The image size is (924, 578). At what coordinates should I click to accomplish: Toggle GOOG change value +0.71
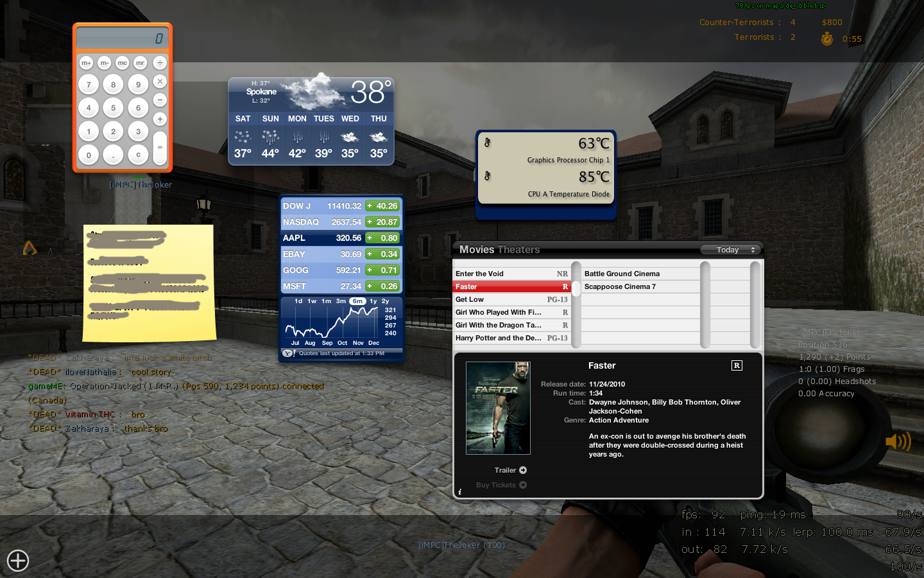pos(382,270)
